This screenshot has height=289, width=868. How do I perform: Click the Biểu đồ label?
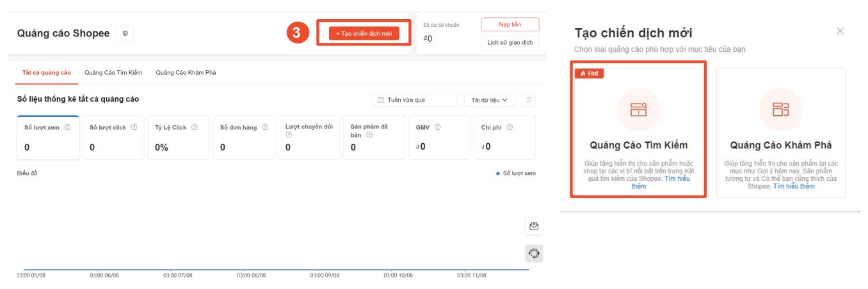(x=27, y=173)
